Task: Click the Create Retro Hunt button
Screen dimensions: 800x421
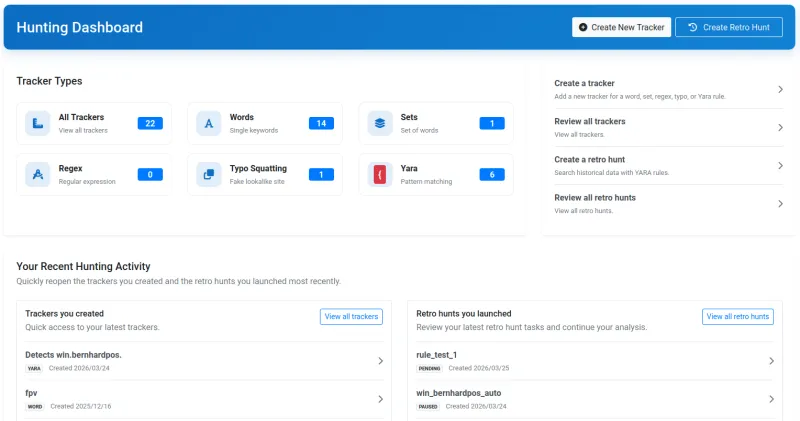Action: [729, 27]
